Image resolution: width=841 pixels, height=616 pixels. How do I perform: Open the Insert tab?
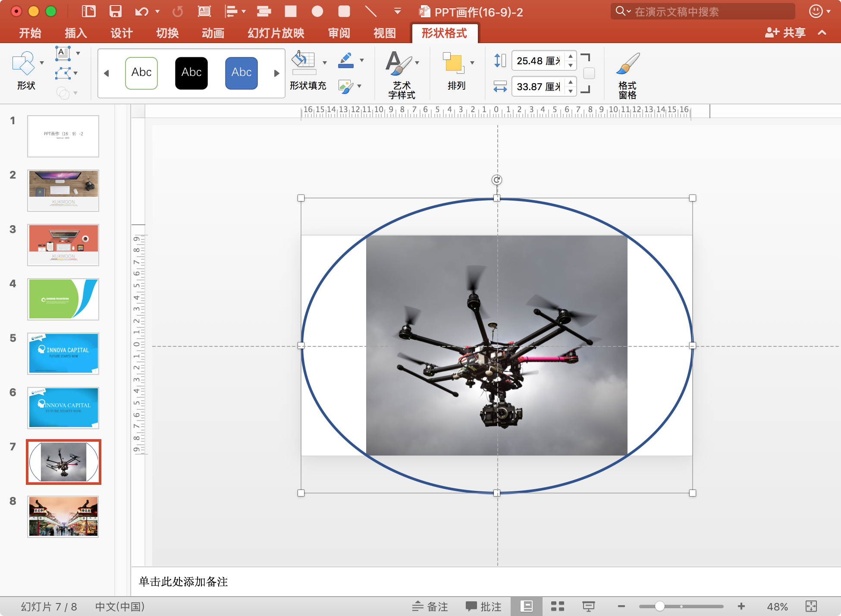[x=75, y=33]
